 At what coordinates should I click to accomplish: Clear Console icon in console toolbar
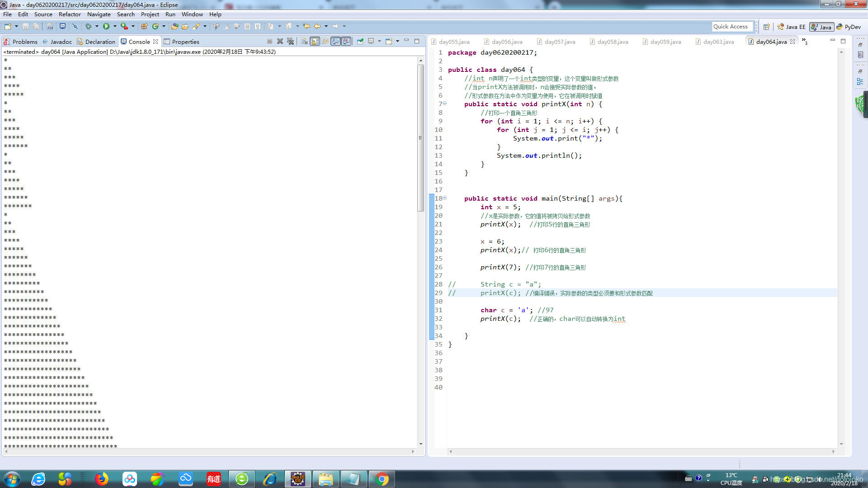304,42
